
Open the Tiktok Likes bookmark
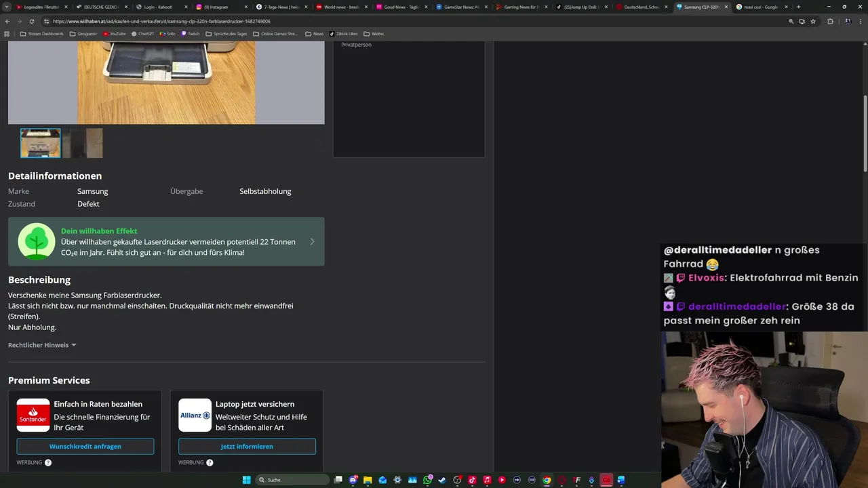(x=343, y=33)
